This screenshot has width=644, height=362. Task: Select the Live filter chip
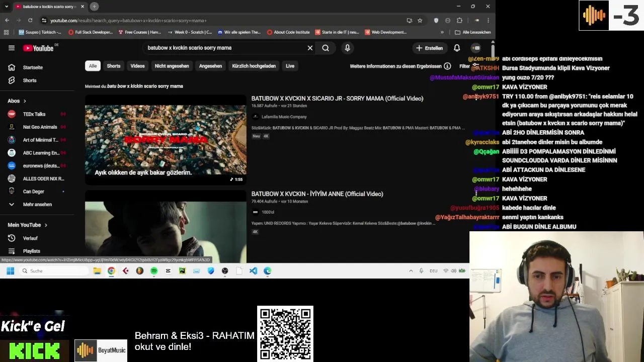point(290,66)
